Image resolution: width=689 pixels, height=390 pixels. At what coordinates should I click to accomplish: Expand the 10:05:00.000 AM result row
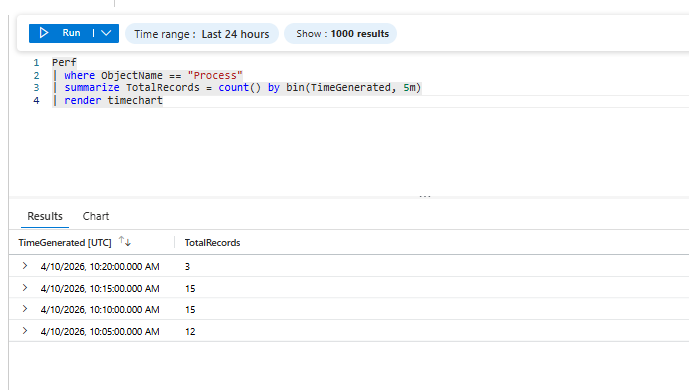point(25,331)
